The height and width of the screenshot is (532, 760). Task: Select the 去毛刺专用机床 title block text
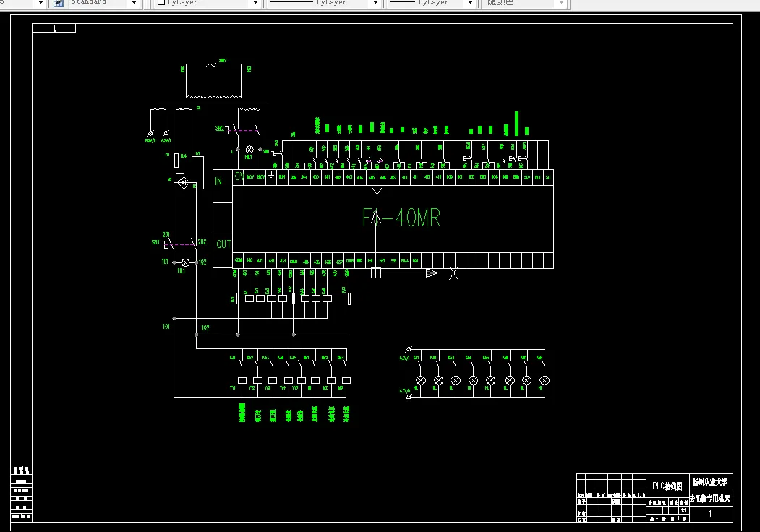(710, 498)
